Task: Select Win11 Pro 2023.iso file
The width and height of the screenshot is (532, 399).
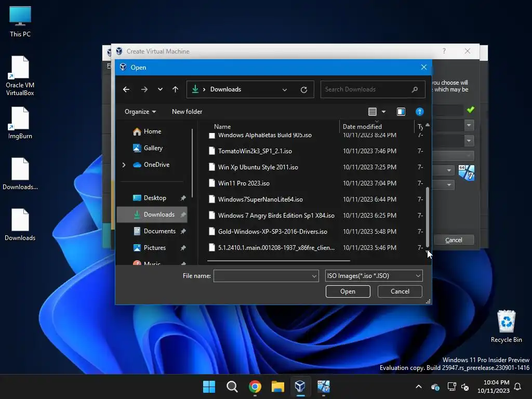Action: click(x=244, y=183)
